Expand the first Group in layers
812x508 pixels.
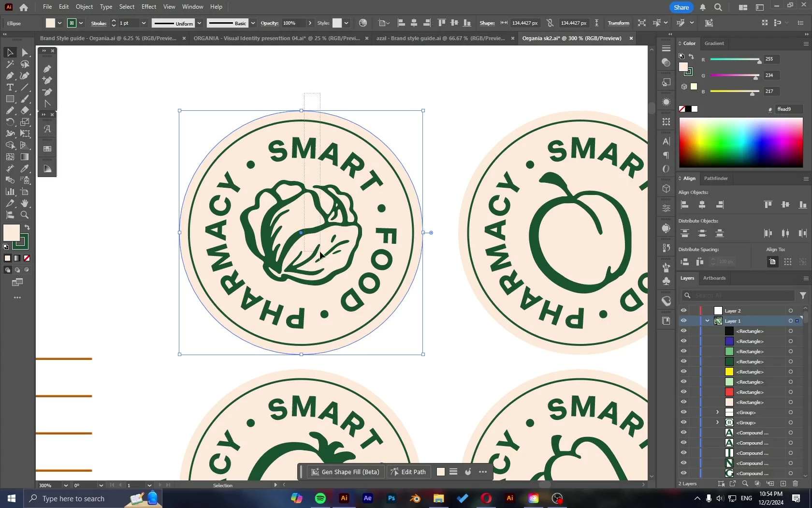click(717, 412)
